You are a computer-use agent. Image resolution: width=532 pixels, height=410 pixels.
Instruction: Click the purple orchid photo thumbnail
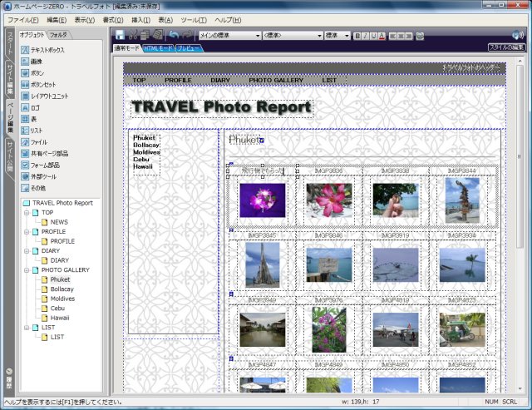coord(263,200)
